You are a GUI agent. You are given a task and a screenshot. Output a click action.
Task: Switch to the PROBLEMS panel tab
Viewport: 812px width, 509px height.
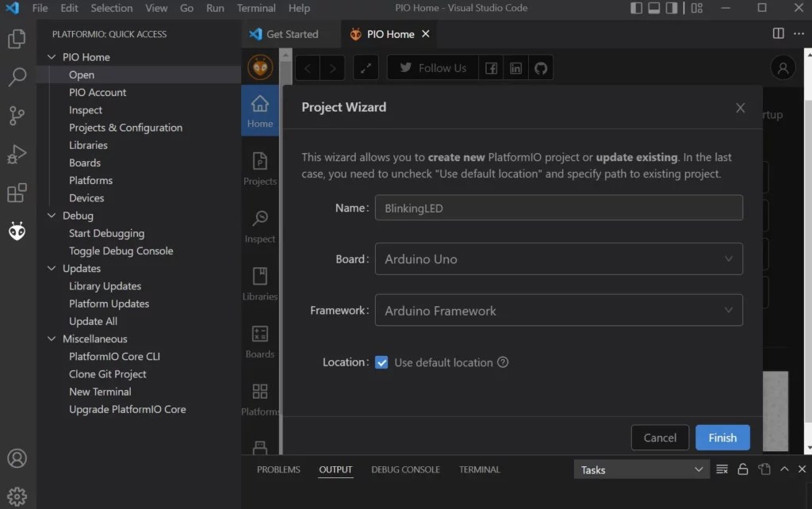coord(278,469)
